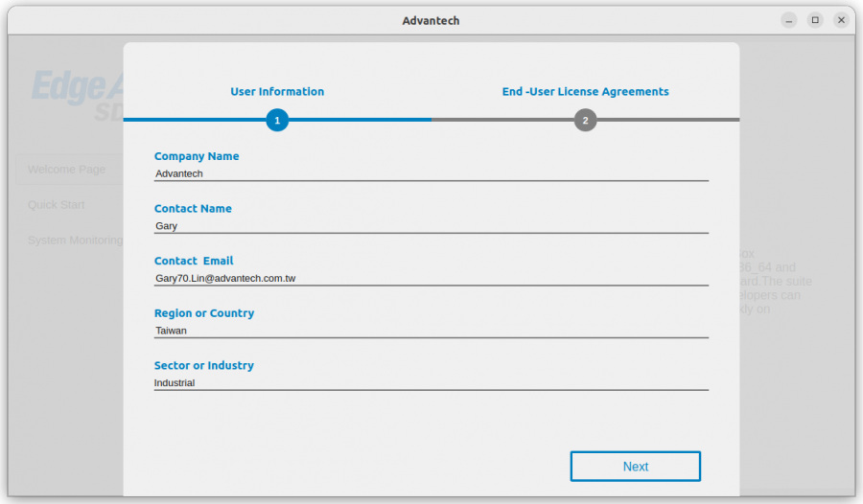Click the blue progress bar segment
The height and width of the screenshot is (504, 863).
[x=277, y=120]
